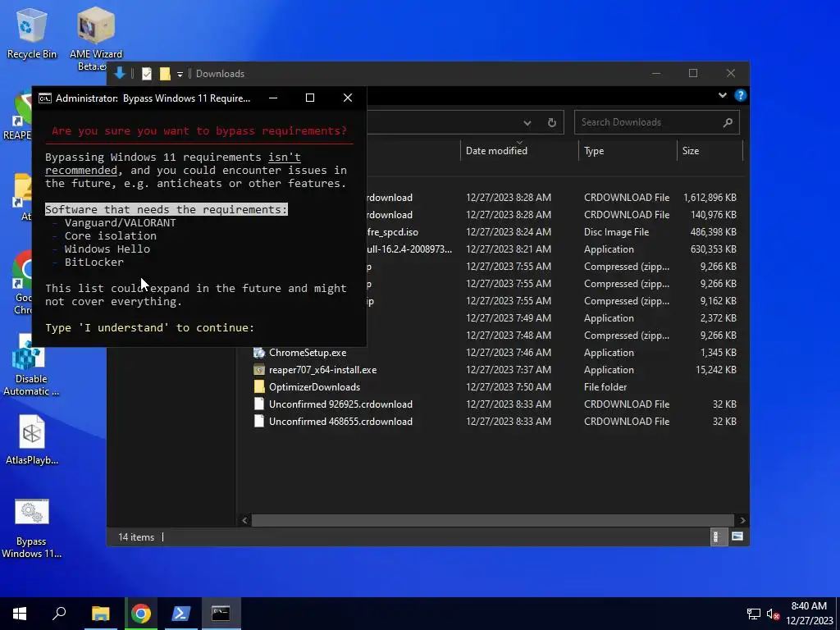Click the 15,242 KB size cell
Viewport: 840px width, 630px height.
pos(715,370)
